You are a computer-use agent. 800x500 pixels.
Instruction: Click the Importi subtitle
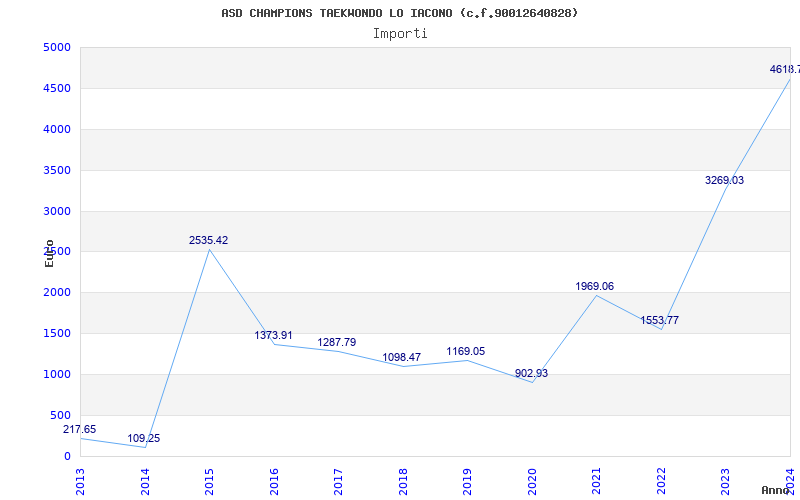400,34
